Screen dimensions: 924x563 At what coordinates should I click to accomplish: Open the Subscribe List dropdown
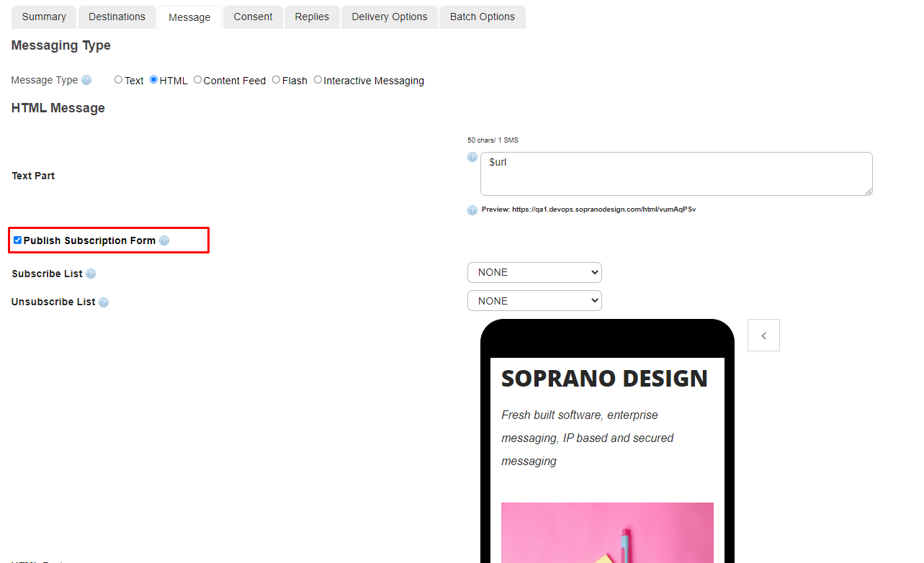(534, 273)
